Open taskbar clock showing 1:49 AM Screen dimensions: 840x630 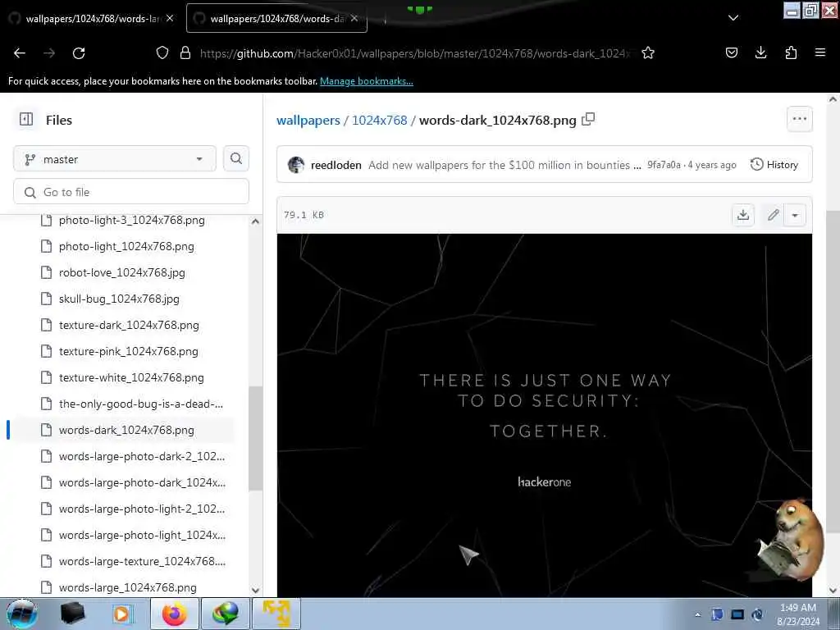tap(798, 614)
